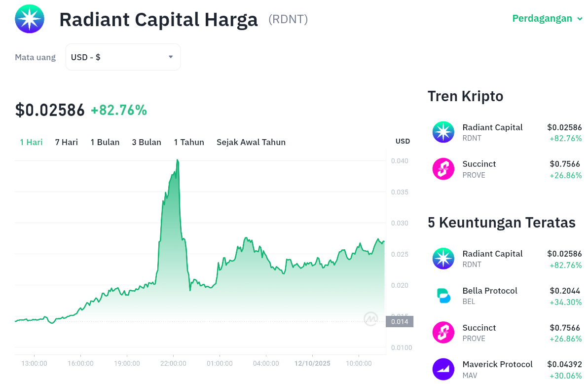
Task: Click the Radiant Capital icon in 5 Keuntungan Teratas
Action: tap(443, 258)
